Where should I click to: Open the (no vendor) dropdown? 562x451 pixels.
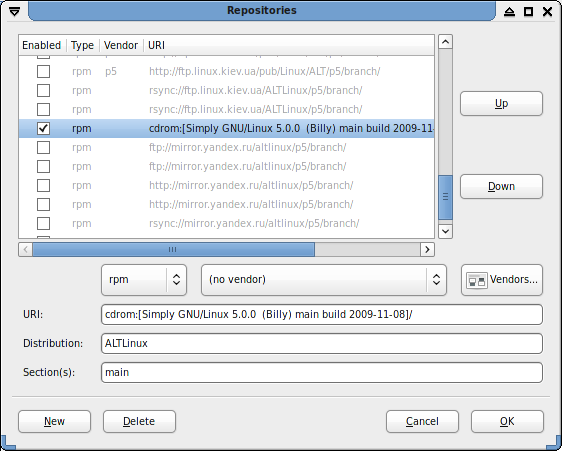coord(324,280)
